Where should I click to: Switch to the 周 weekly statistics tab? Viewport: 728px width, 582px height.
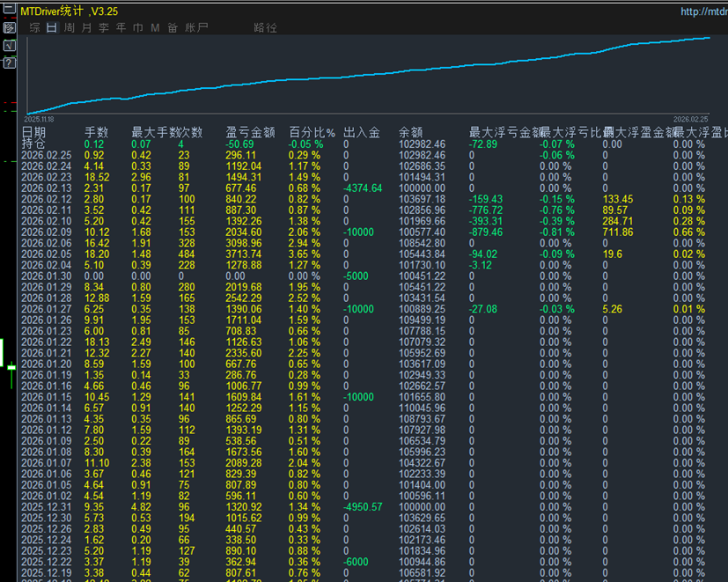pyautogui.click(x=70, y=28)
